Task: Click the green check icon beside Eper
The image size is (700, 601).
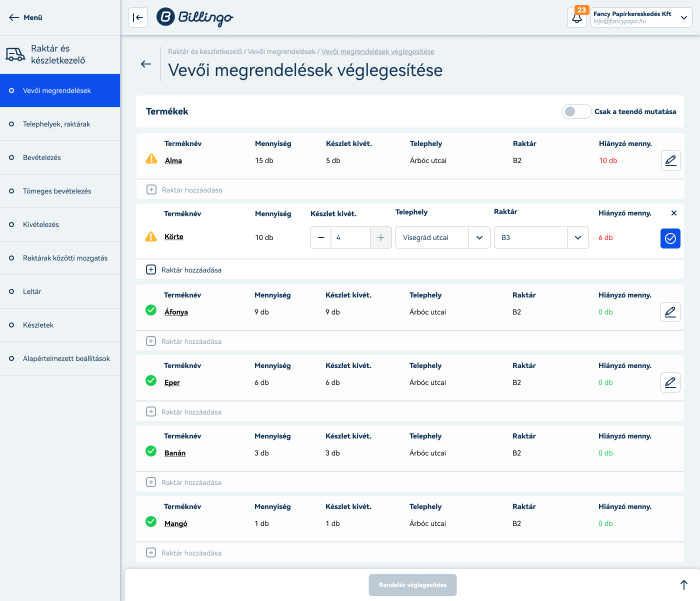Action: pos(151,380)
